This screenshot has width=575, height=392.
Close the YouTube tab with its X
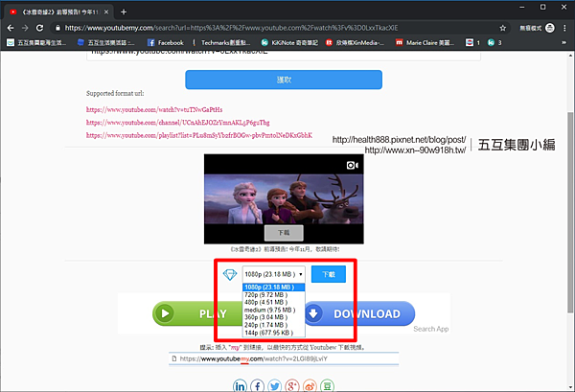(x=106, y=12)
